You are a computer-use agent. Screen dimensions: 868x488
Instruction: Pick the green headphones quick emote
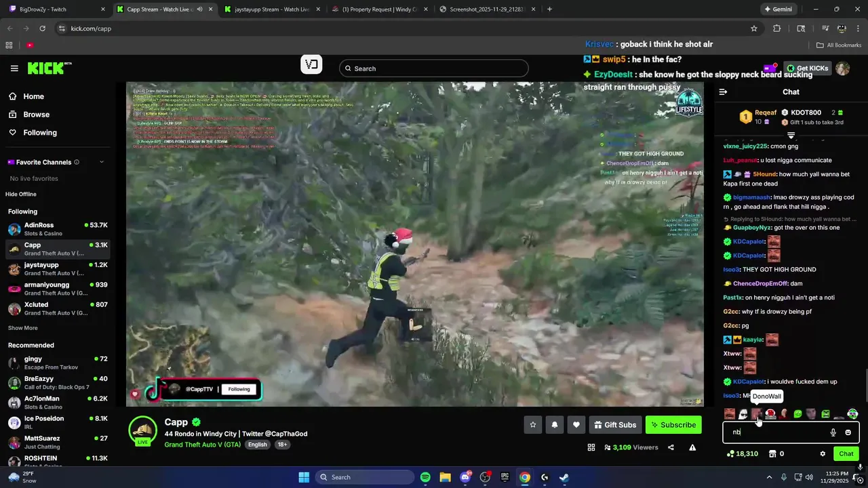click(852, 413)
